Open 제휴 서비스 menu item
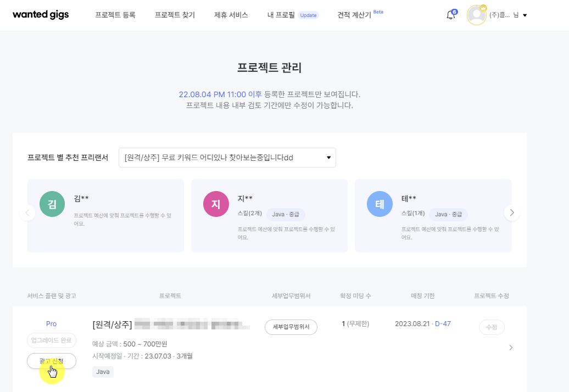The width and height of the screenshot is (569, 392). pyautogui.click(x=231, y=15)
